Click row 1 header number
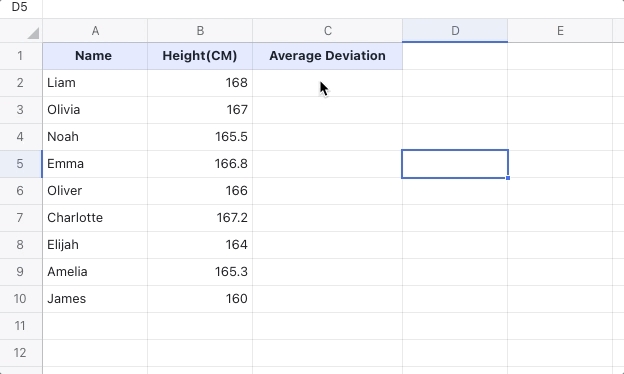 [x=20, y=56]
